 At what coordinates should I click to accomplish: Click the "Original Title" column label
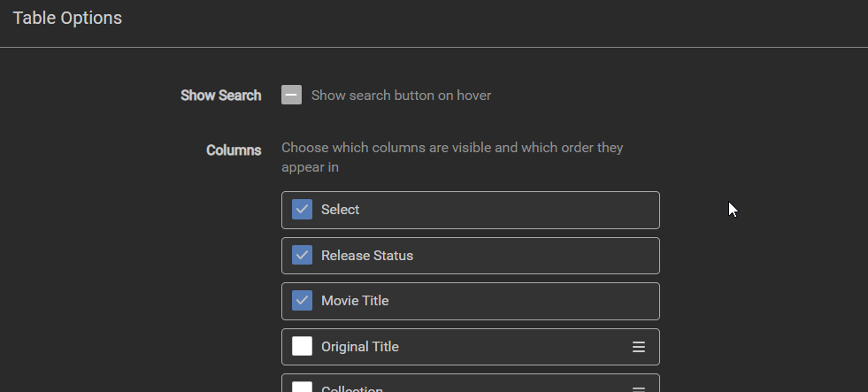click(360, 347)
